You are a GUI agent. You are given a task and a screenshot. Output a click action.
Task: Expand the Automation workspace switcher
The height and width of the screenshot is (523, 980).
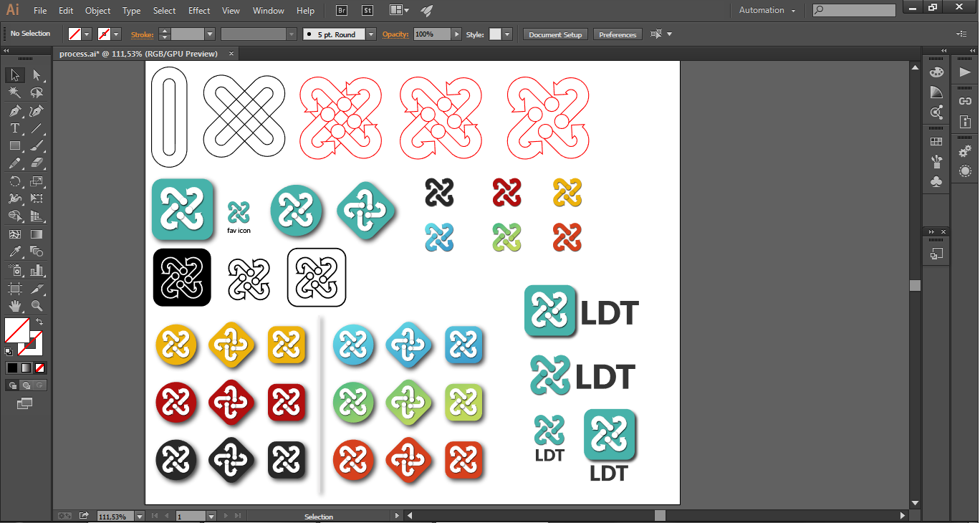click(767, 11)
